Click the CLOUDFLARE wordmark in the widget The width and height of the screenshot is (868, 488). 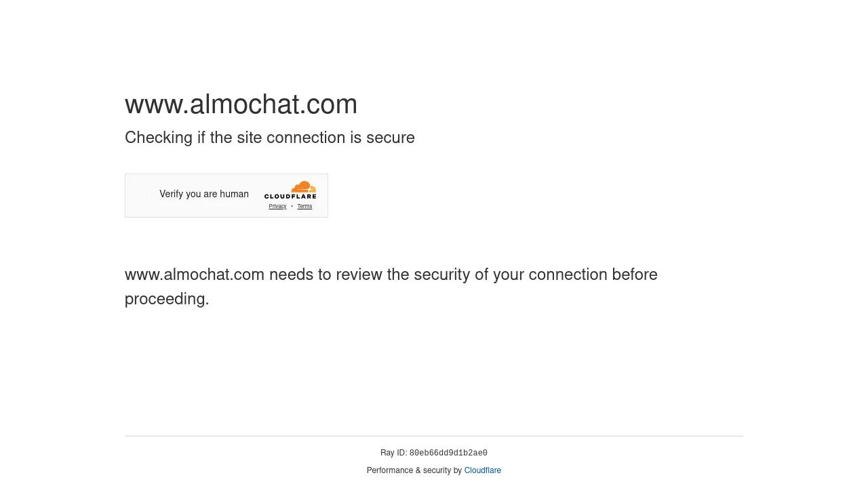pyautogui.click(x=290, y=197)
